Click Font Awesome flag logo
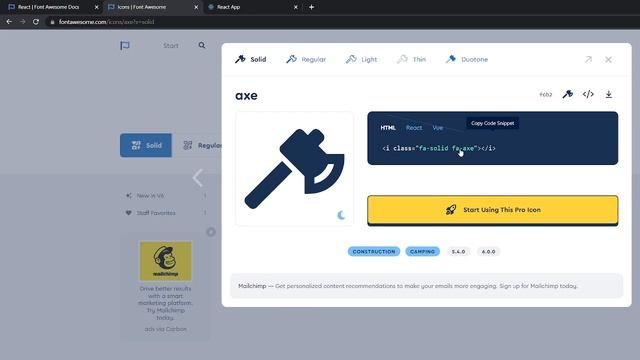 click(x=125, y=45)
